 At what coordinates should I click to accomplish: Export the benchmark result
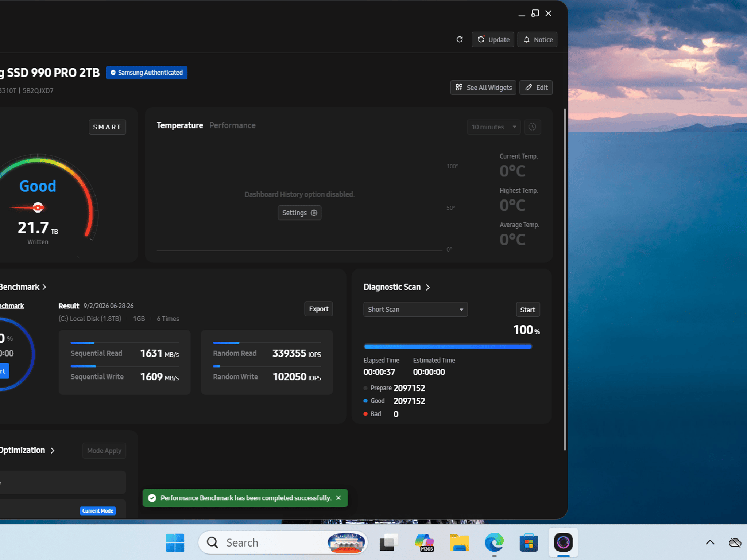(x=319, y=309)
